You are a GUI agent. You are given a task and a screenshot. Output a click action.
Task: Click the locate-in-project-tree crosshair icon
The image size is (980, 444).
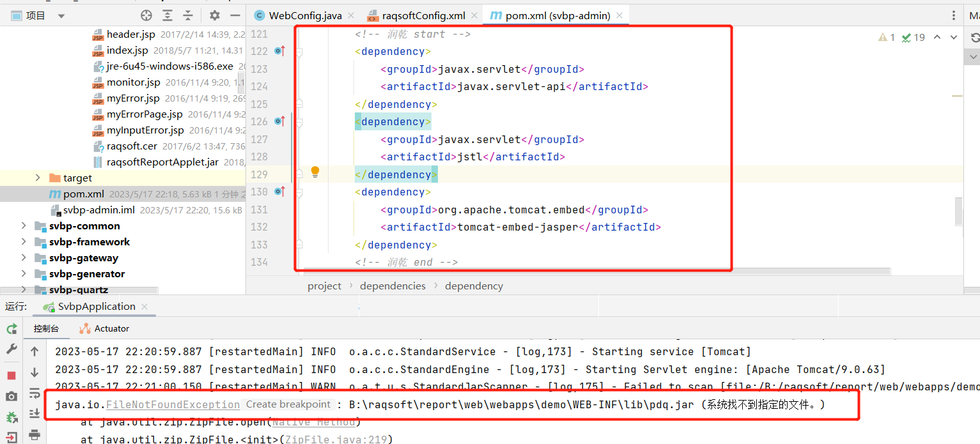pyautogui.click(x=146, y=15)
